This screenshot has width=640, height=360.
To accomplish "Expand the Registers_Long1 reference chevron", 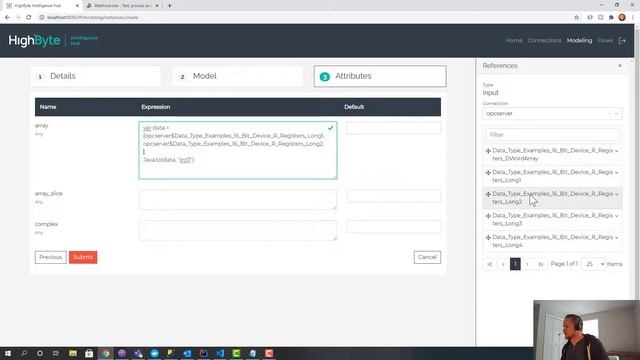I will tap(616, 173).
